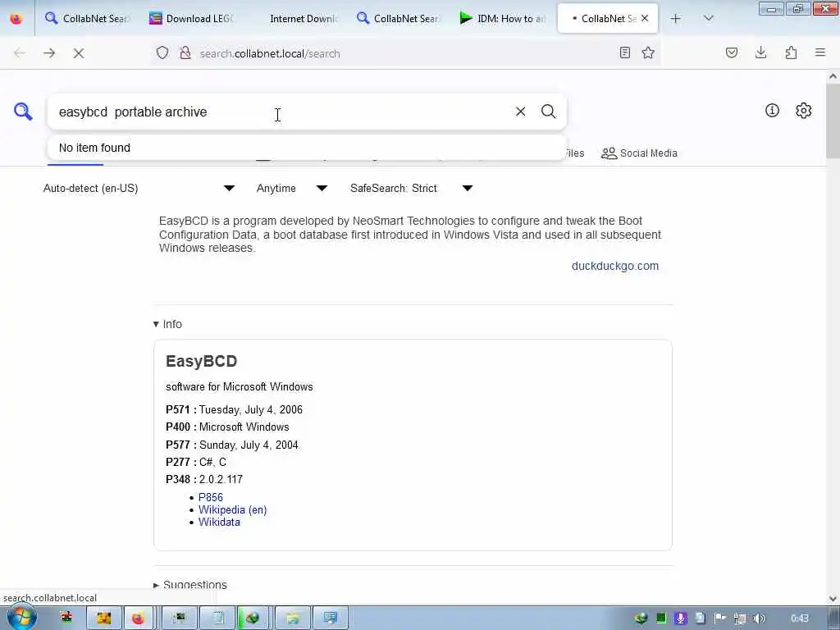This screenshot has height=630, width=840.
Task: Click 'P277 : C#, C' line
Action: click(196, 462)
